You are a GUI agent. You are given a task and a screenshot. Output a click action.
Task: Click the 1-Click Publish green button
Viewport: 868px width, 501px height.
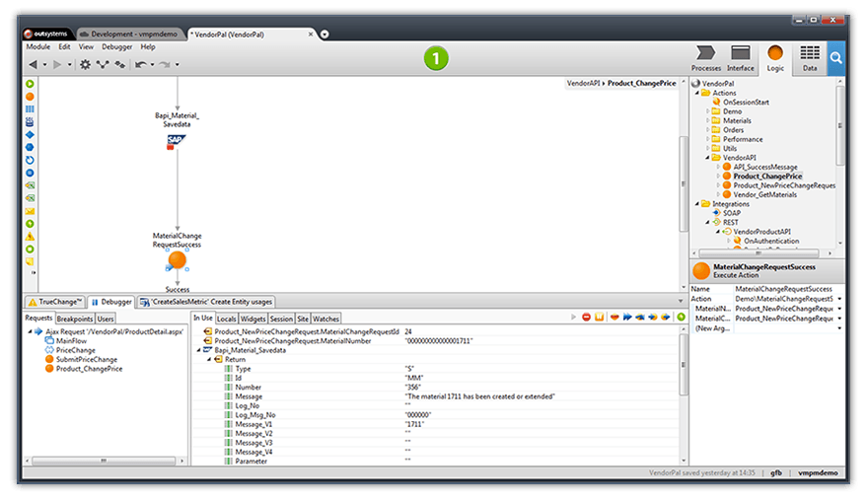436,58
